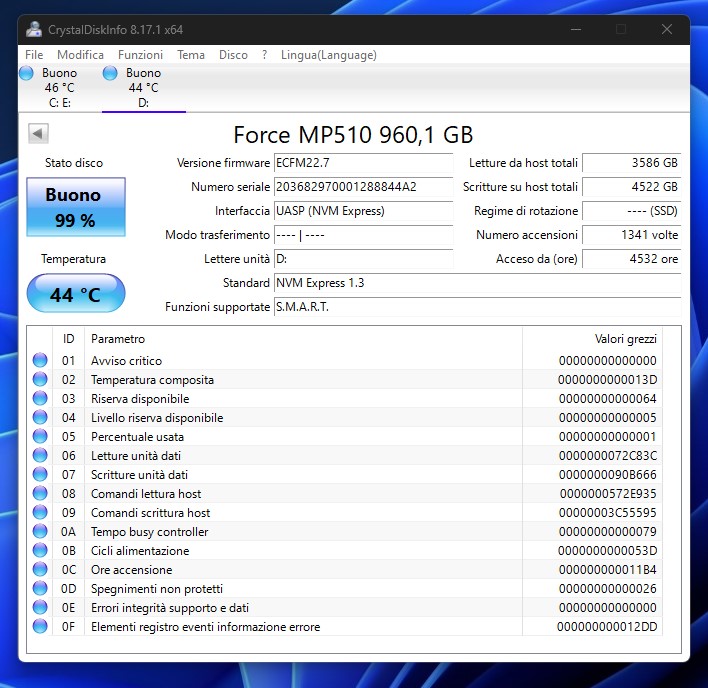Click Scritture su host totali value 4522 GB
Screen dimensions: 708x688
[631, 186]
